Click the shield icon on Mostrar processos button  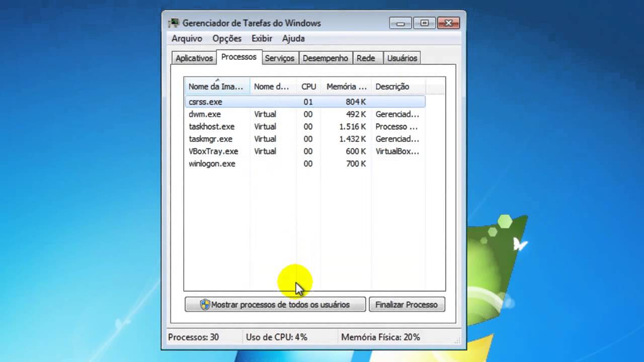[x=205, y=305]
